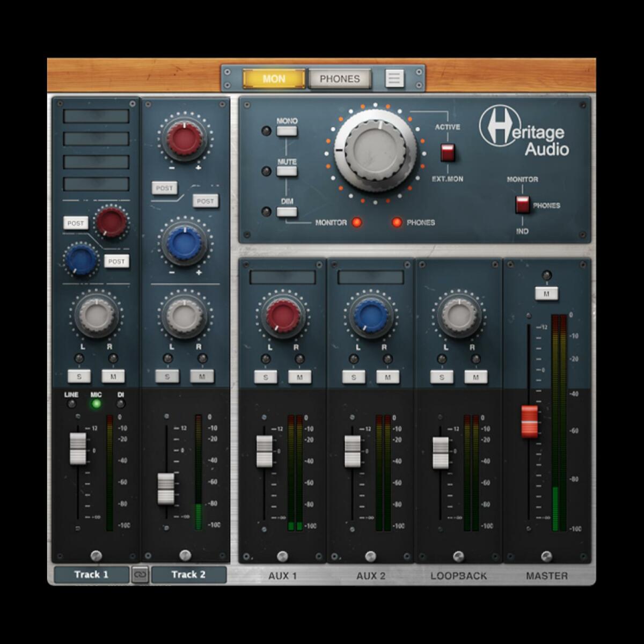The width and height of the screenshot is (644, 644).
Task: Toggle the MUTE monitor button
Action: [x=287, y=171]
